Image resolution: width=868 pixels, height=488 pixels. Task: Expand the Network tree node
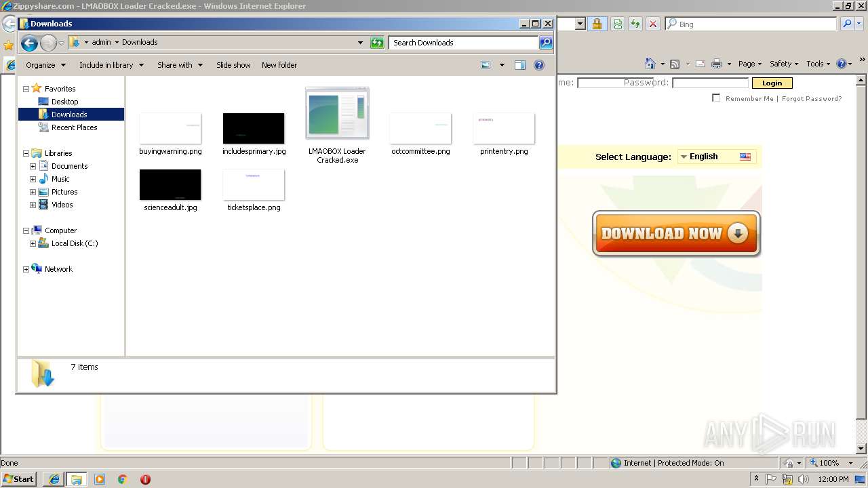tap(26, 269)
